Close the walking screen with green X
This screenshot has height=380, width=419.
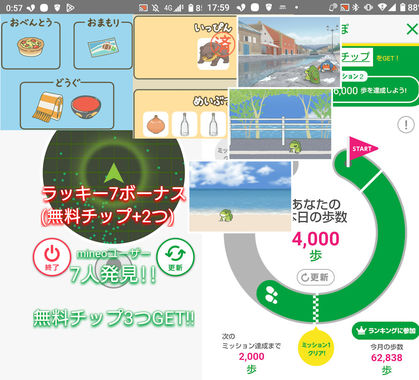[412, 29]
